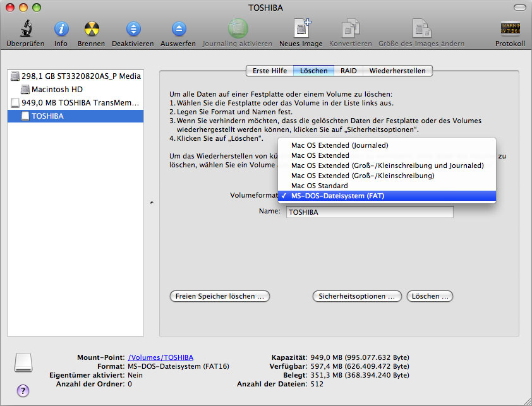This screenshot has height=406, width=532.
Task: Click the white disk icon beside Mount-Point
Action: pos(23,362)
